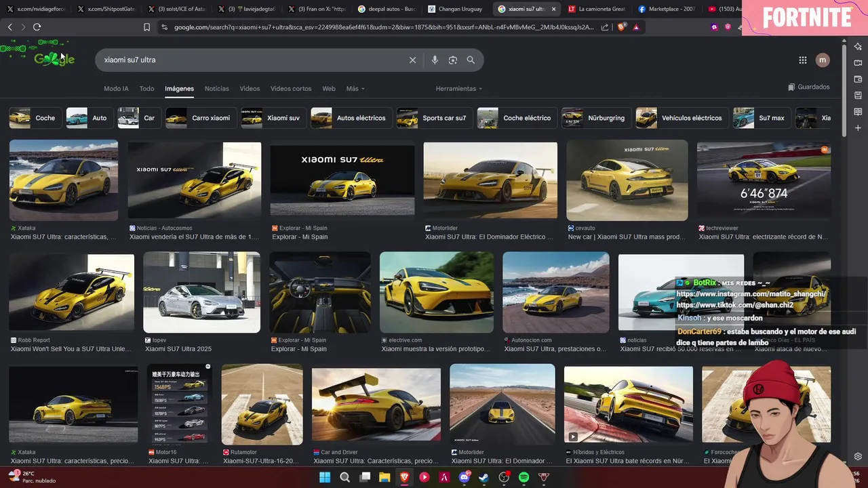The width and height of the screenshot is (868, 488).
Task: Open the techreviewer Nürburgring record image
Action: pos(764,180)
